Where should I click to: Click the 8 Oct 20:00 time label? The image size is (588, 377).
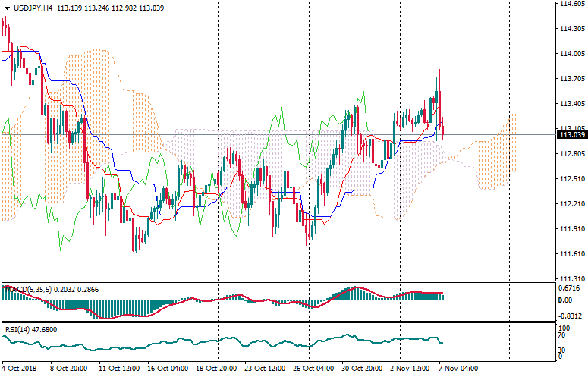(x=68, y=369)
